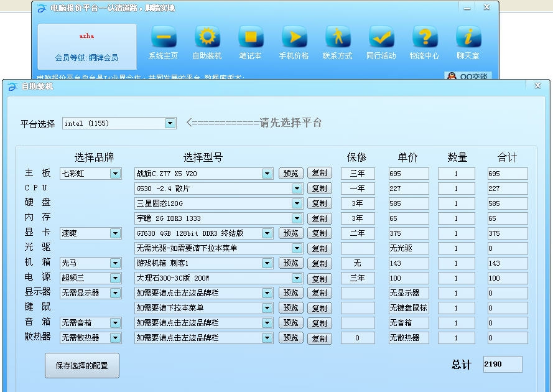
Task: Click 复制 button in the 主板 row
Action: [320, 173]
